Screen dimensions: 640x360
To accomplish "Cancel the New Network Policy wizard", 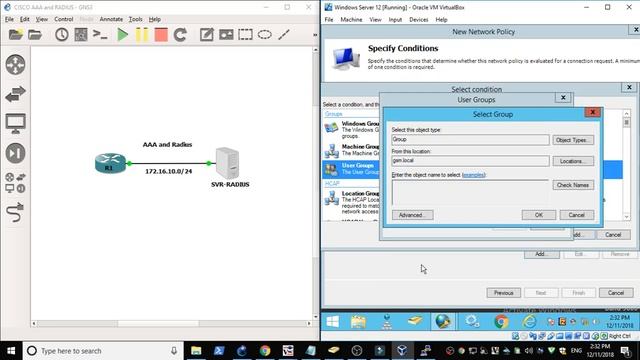I will pyautogui.click(x=616, y=293).
